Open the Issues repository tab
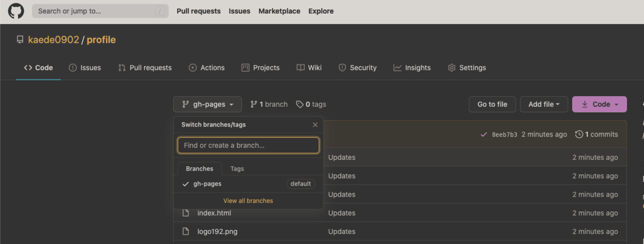This screenshot has width=644, height=244. click(85, 68)
